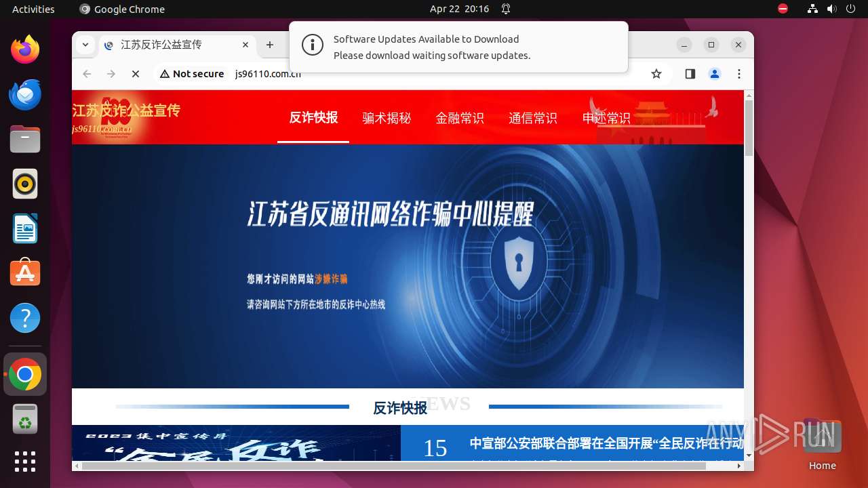Select the Chrome tab 江苏反诈公益宣传
The image size is (868, 488).
(178, 45)
